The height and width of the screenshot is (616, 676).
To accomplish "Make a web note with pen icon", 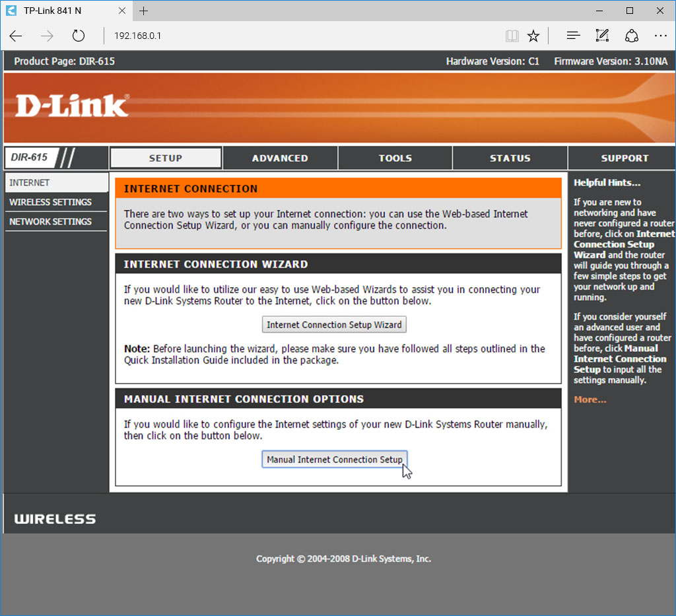I will tap(602, 36).
